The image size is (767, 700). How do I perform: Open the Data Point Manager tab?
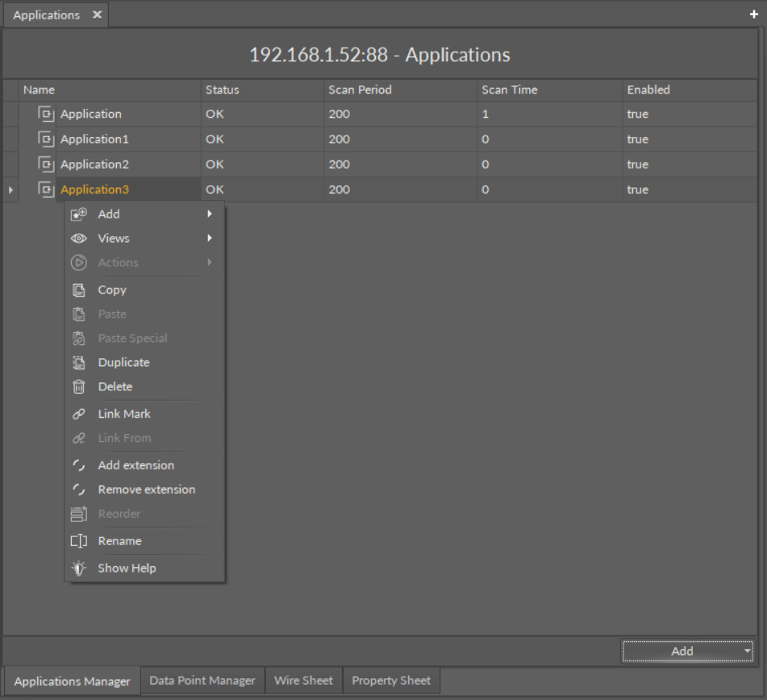coord(202,681)
